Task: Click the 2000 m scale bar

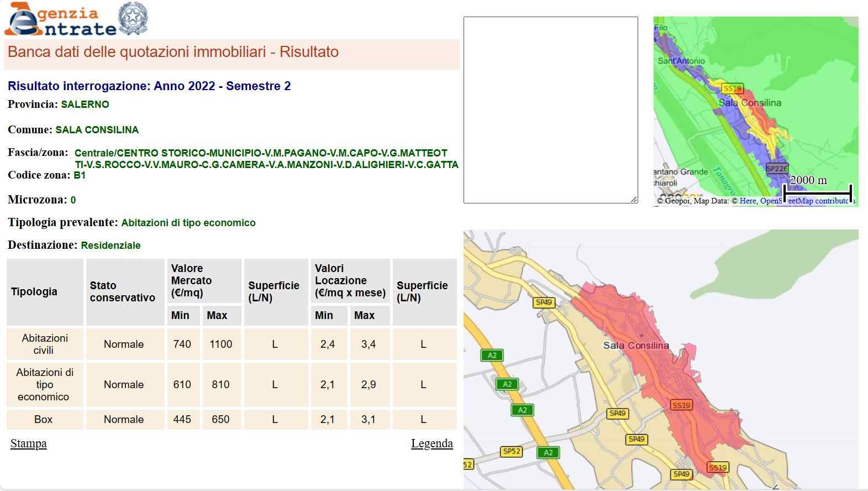Action: [817, 192]
